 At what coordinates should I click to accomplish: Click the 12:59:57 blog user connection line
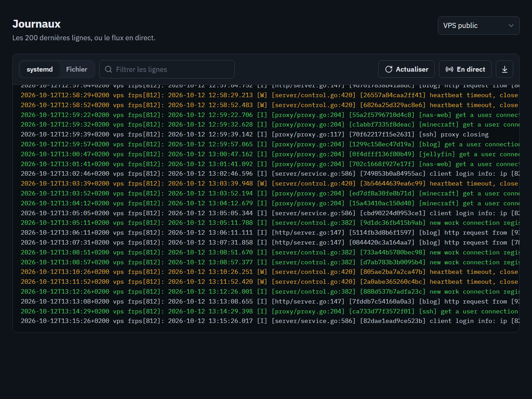coord(269,144)
